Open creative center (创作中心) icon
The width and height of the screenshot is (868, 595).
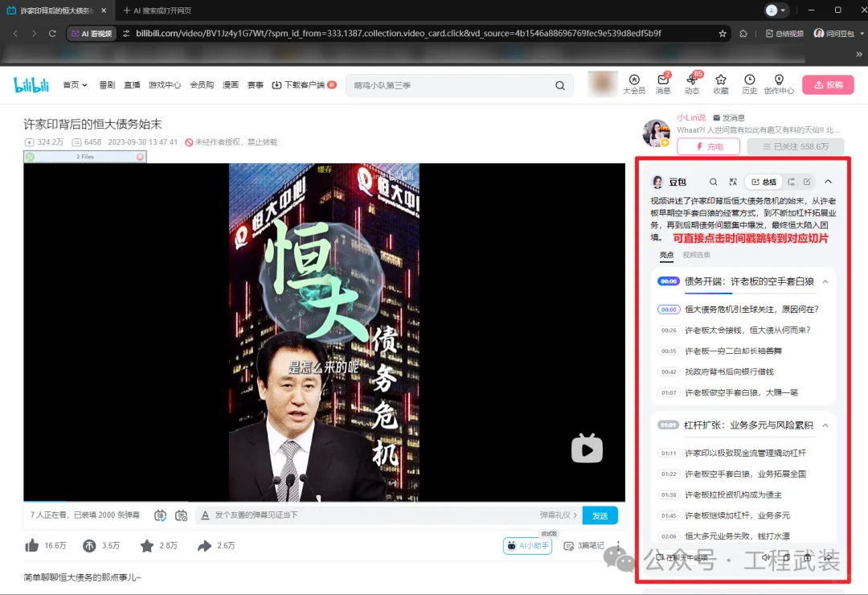(x=778, y=84)
